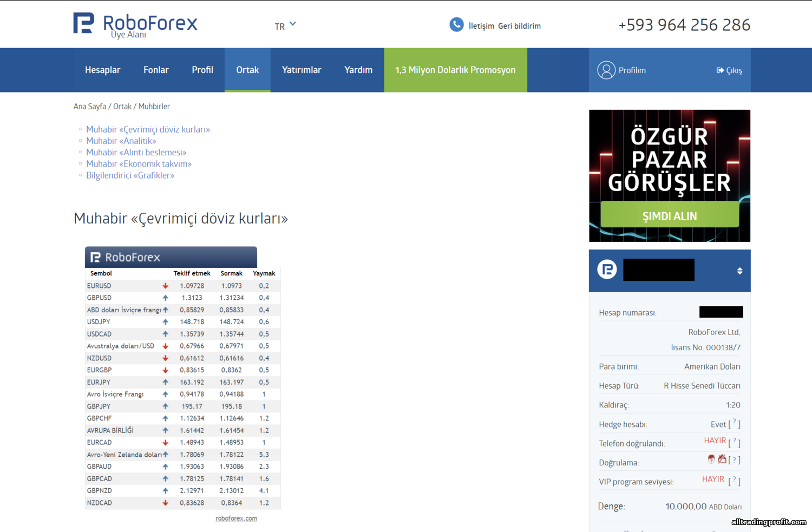Viewport: 812px width, 532px height.
Task: Open Doğrulama help question mark
Action: [735, 459]
